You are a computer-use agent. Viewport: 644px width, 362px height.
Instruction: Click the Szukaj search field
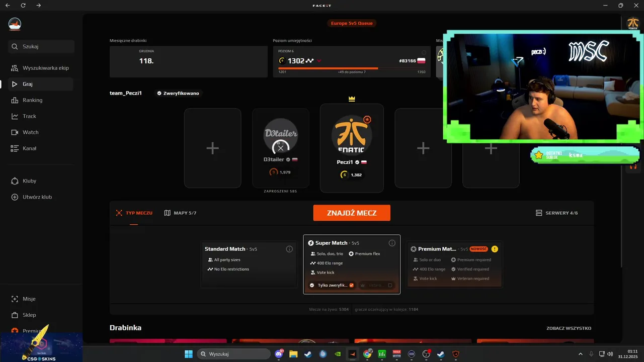click(x=41, y=47)
